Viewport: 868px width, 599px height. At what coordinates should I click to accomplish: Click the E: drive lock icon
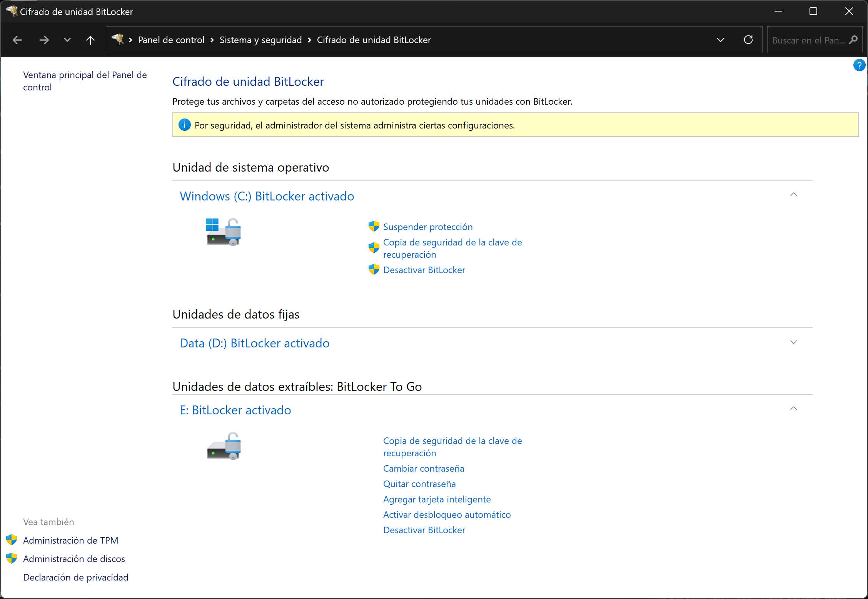point(224,446)
